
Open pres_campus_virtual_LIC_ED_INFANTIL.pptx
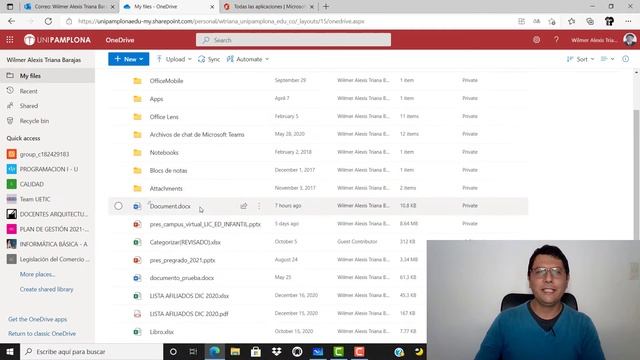point(205,224)
